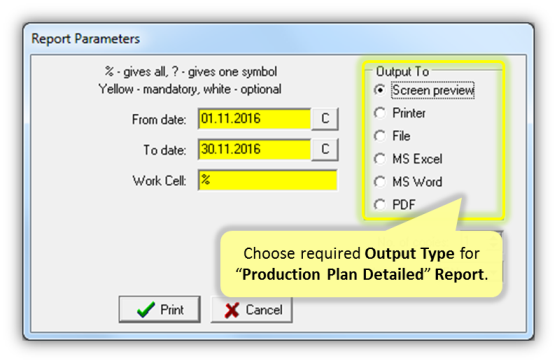Click the red X icon on Cancel
This screenshot has width=557, height=363.
point(232,310)
